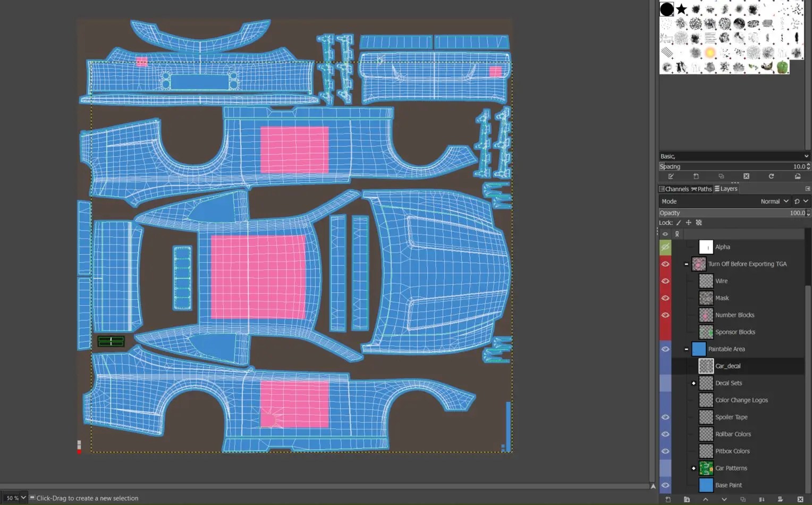Switch to the Paths tab

701,189
